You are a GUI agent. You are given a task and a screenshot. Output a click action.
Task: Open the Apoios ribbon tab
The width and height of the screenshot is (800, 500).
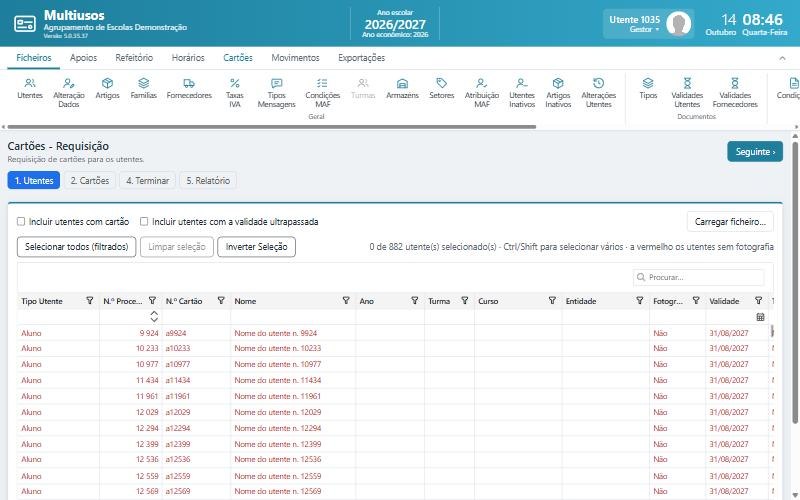coord(83,58)
